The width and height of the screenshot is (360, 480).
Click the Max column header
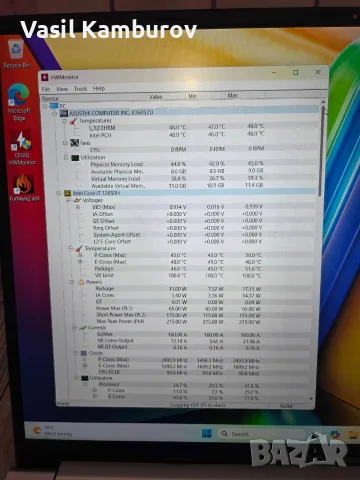point(245,95)
